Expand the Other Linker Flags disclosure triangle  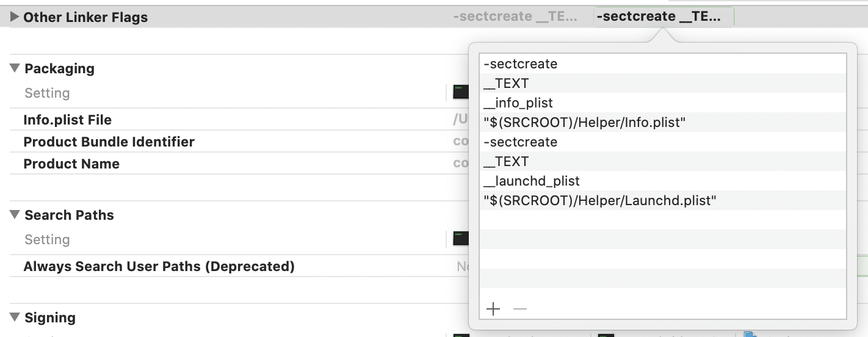pyautogui.click(x=15, y=17)
